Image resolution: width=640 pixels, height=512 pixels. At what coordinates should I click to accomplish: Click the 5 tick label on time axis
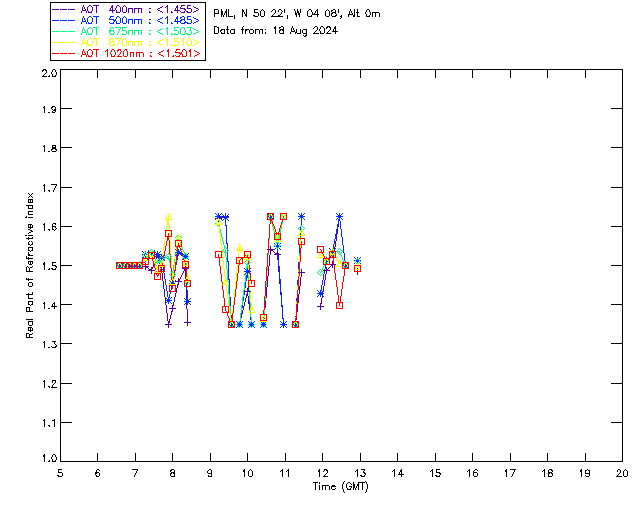tap(60, 473)
